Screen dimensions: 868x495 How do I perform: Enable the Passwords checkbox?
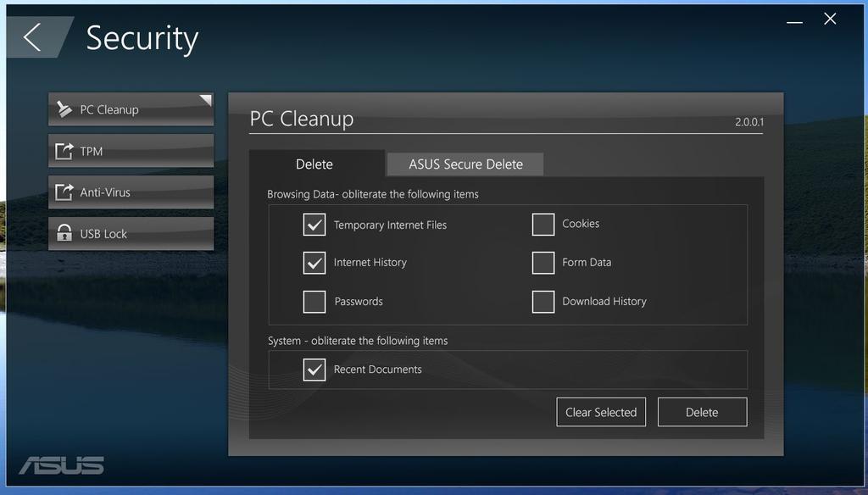314,302
